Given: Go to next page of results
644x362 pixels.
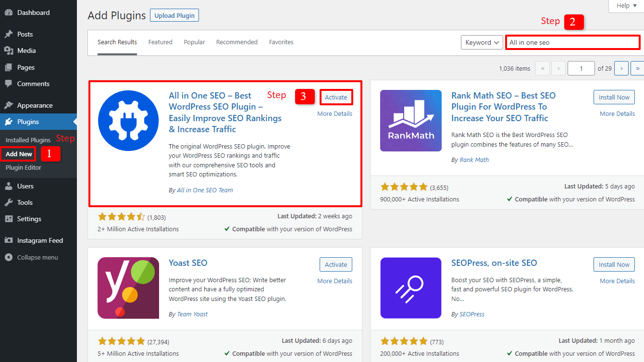Looking at the screenshot, I should click(x=621, y=68).
